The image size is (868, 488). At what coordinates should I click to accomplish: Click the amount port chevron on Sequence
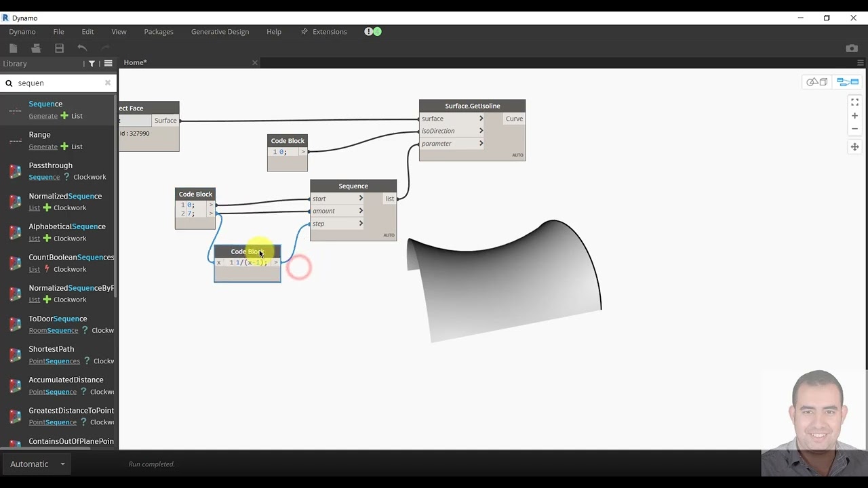click(361, 211)
